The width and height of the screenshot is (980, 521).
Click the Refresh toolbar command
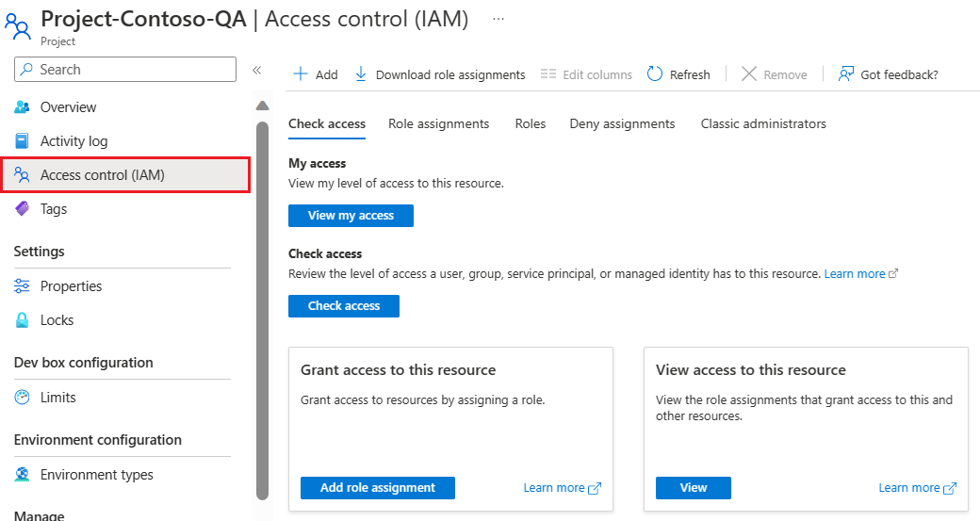click(678, 74)
